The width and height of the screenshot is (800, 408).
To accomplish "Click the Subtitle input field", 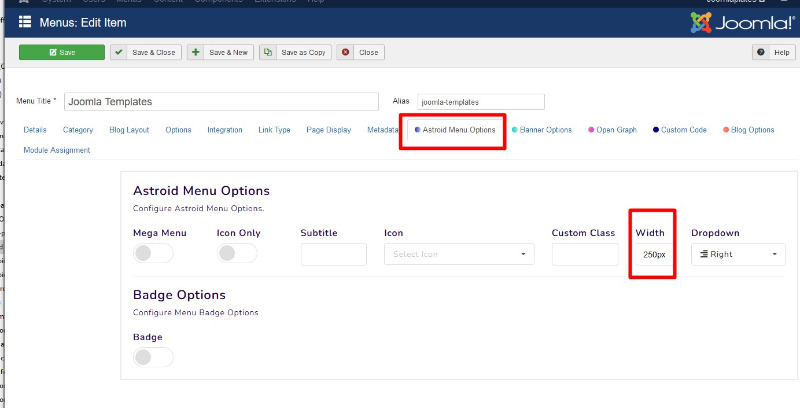I will click(x=334, y=254).
